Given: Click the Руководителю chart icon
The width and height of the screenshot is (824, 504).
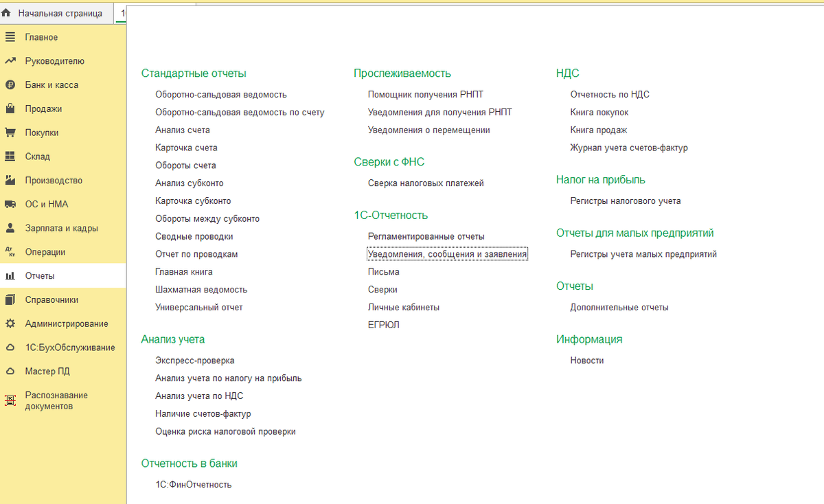Looking at the screenshot, I should (x=10, y=61).
